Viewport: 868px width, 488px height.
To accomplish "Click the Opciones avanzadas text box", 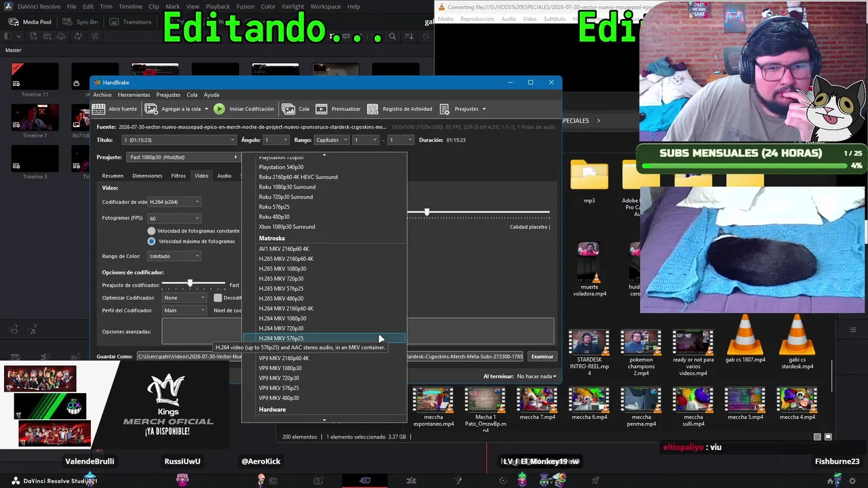I will click(x=358, y=331).
